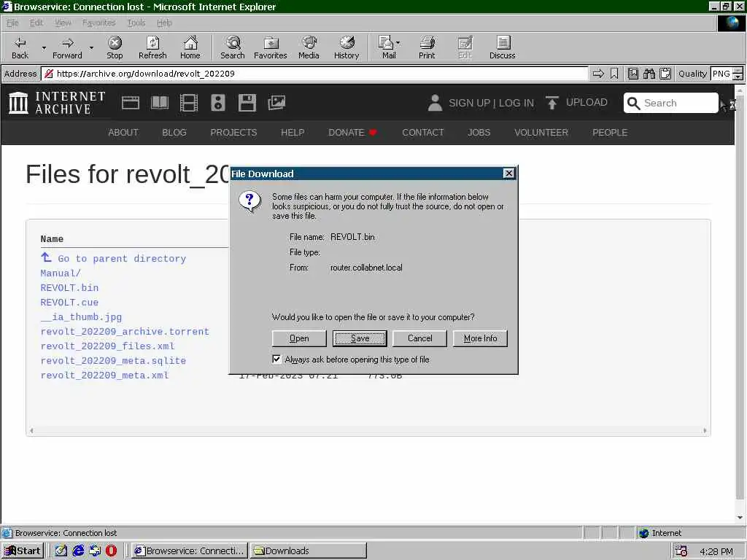Image resolution: width=747 pixels, height=560 pixels.
Task: Open the Back button history dropdown arrow
Action: [x=44, y=47]
